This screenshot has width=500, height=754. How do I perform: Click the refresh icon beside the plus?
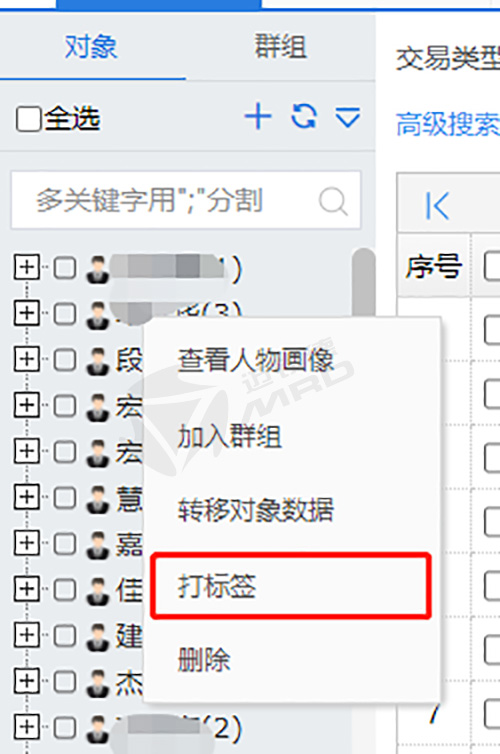[304, 116]
